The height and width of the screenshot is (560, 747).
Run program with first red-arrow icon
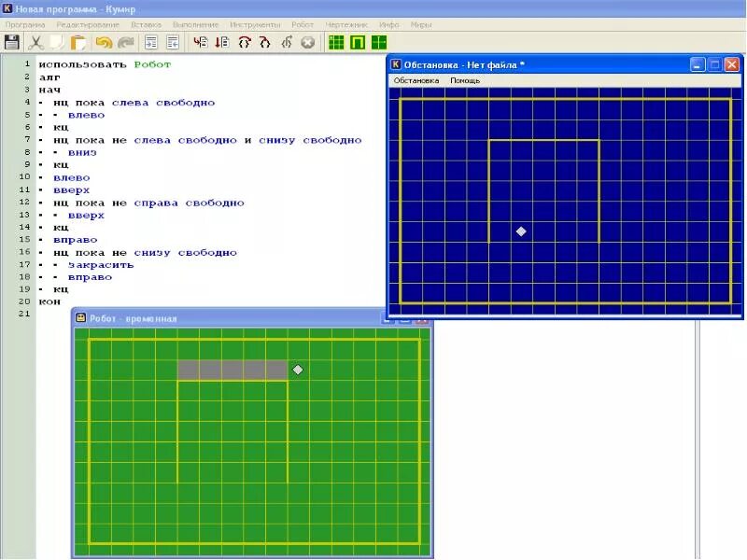coord(201,42)
